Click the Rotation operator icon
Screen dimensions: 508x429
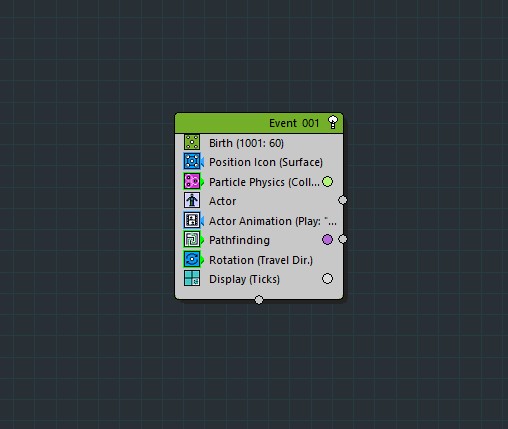(192, 259)
